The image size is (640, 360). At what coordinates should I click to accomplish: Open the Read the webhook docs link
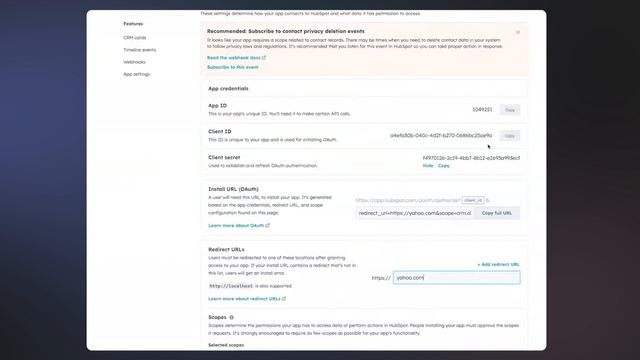(236, 58)
